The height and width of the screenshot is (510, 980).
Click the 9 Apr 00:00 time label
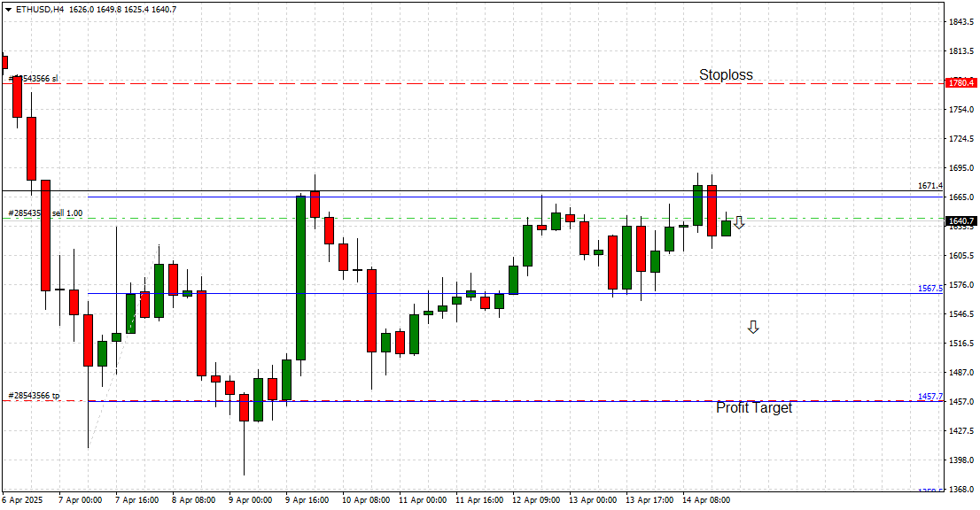click(250, 500)
